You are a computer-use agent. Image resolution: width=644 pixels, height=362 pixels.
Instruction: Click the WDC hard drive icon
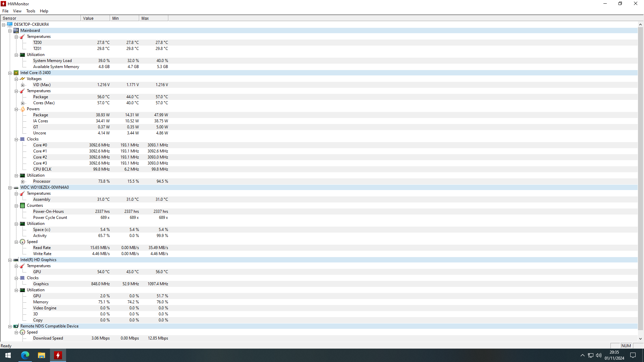pos(16,187)
